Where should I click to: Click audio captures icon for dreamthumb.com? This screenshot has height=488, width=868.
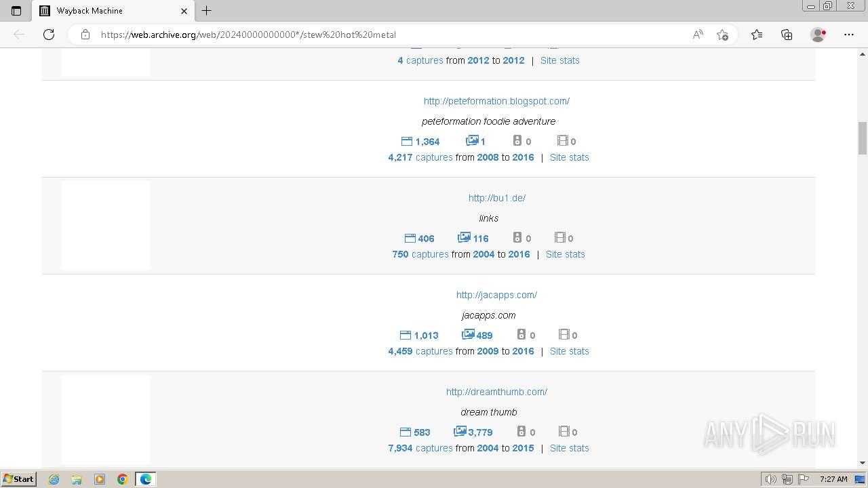pyautogui.click(x=521, y=432)
